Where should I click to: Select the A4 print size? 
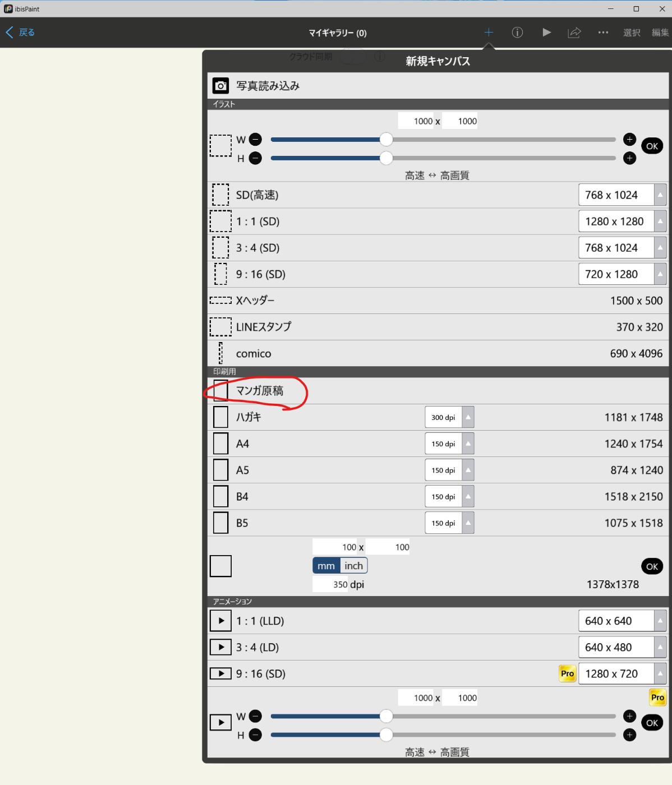pyautogui.click(x=438, y=444)
